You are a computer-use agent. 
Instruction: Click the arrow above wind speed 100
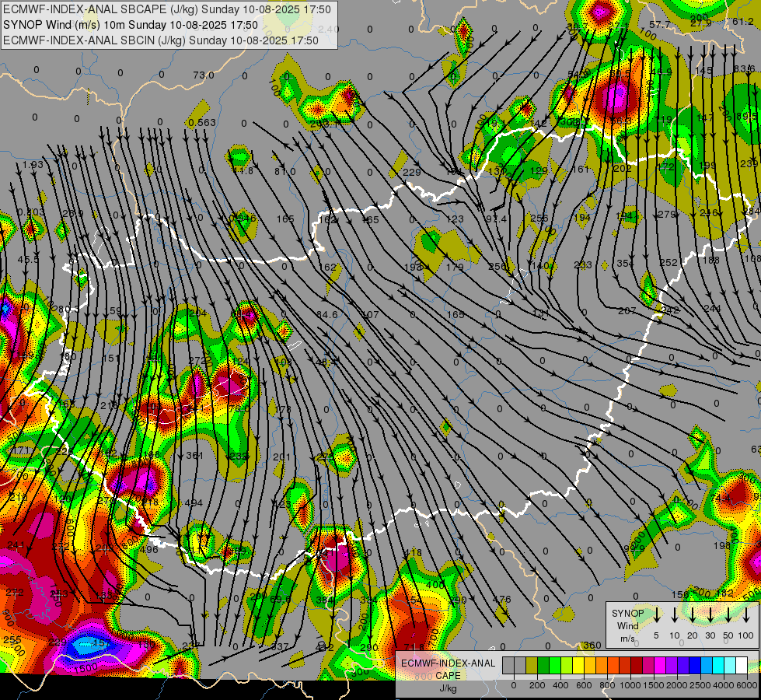[746, 614]
